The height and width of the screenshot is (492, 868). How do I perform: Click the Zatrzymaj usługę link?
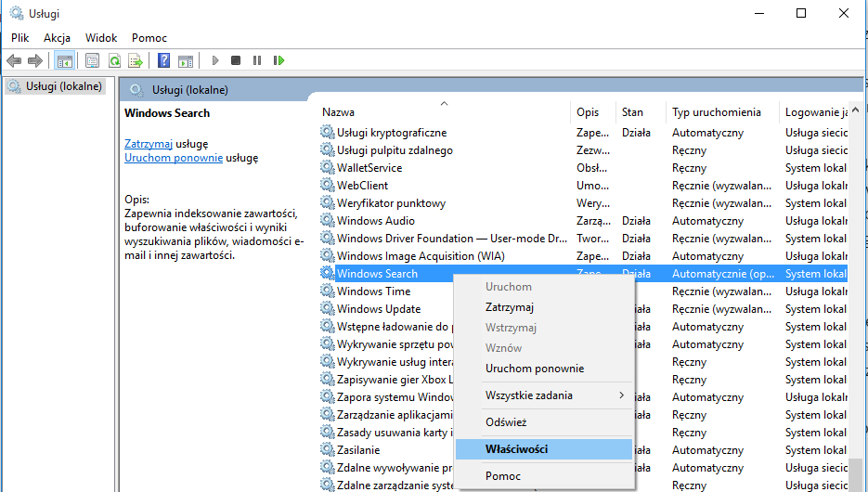[149, 144]
